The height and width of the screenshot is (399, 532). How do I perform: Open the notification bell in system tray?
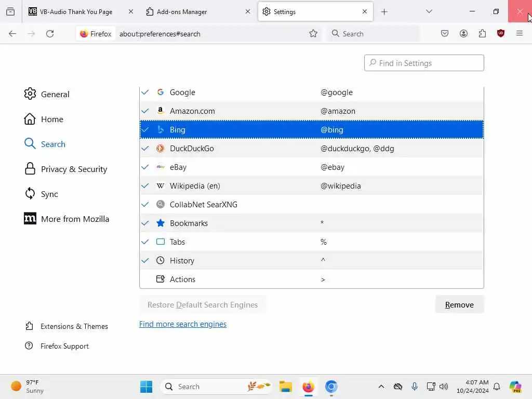tap(497, 387)
